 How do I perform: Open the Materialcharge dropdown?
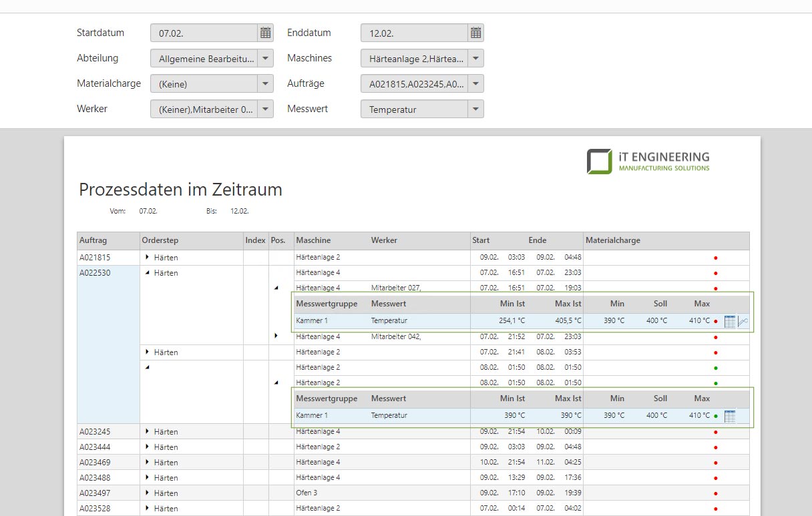[x=265, y=84]
